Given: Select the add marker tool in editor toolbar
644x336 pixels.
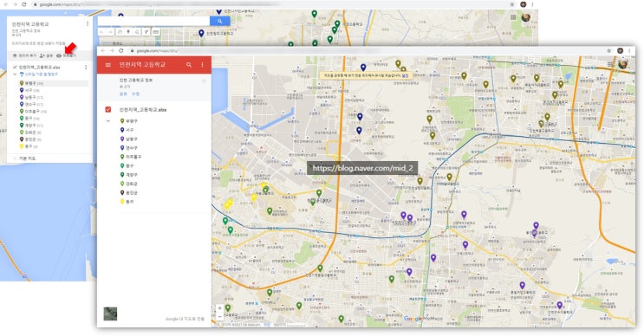Looking at the screenshot, I should [128, 31].
